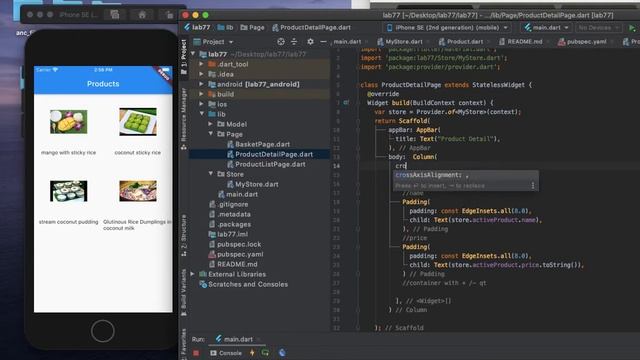Open the Console tab in Run panel
Image resolution: width=640 pixels, height=360 pixels.
(226, 353)
